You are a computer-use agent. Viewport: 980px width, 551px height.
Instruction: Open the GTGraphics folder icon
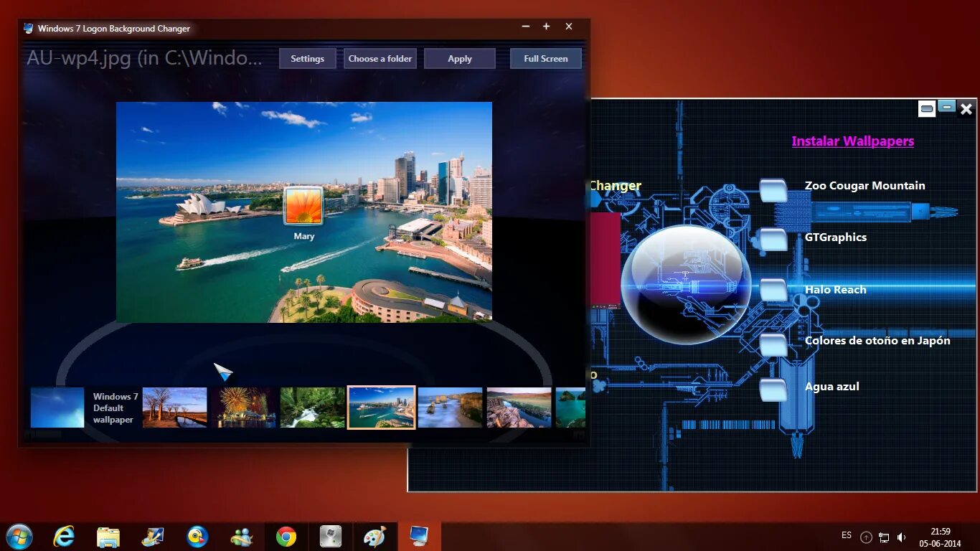coord(773,239)
